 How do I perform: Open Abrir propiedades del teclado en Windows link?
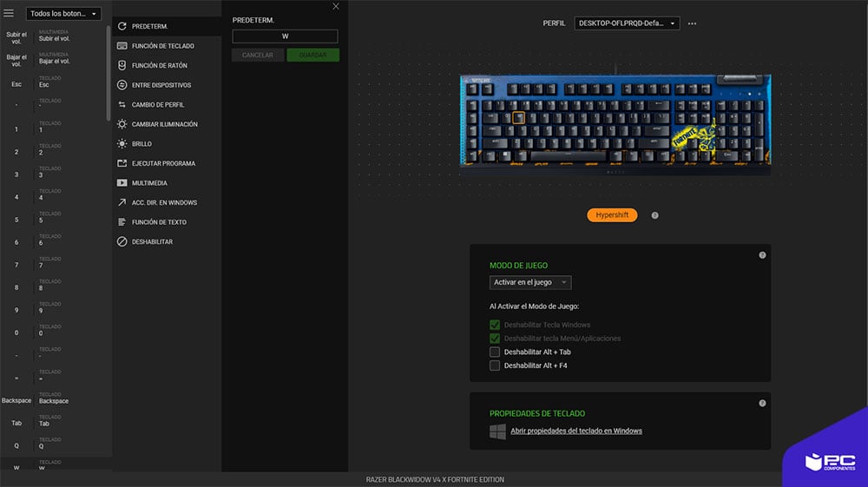(x=576, y=431)
